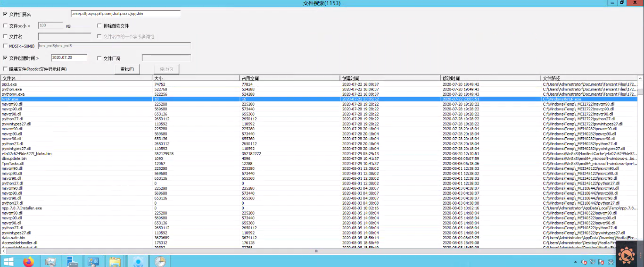The image size is (644, 267).
Task: Open the File Explorer taskbar icon
Action: pos(115,261)
